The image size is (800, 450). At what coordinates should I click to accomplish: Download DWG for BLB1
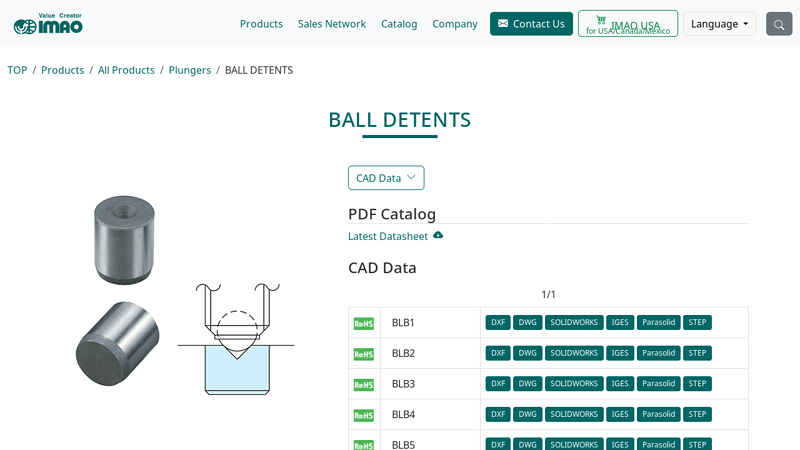pos(528,322)
